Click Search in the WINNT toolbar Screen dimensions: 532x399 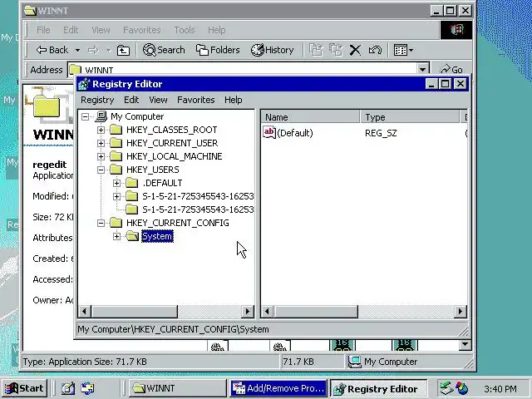[x=164, y=50]
